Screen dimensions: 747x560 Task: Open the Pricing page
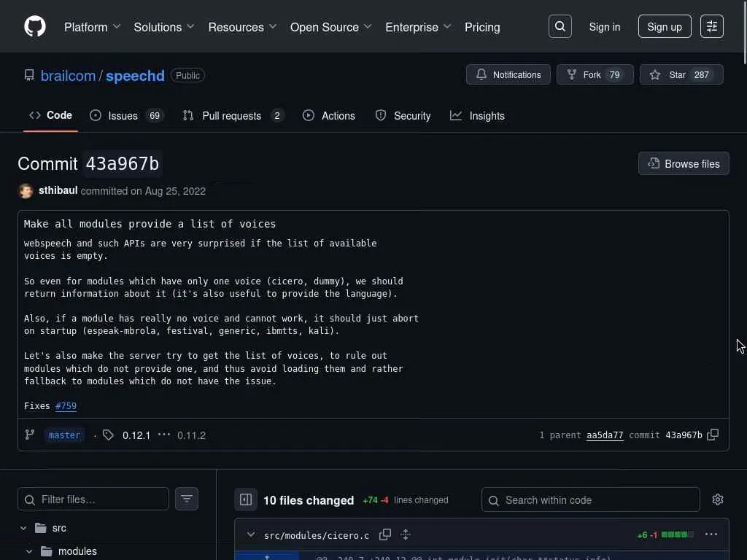click(x=482, y=27)
